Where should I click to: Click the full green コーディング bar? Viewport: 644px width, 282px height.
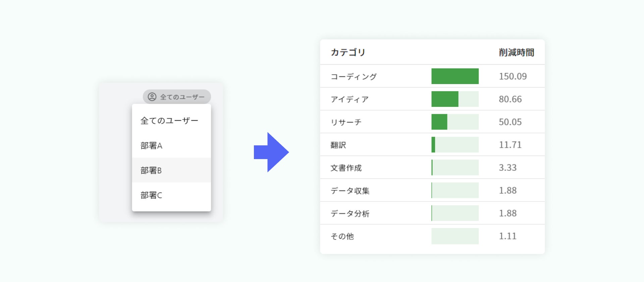point(455,76)
